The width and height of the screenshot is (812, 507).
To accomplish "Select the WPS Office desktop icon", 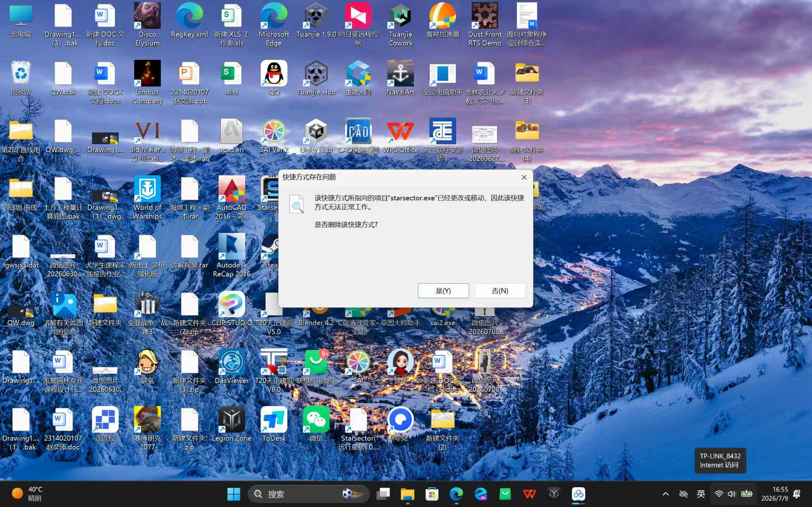I will pyautogui.click(x=400, y=136).
